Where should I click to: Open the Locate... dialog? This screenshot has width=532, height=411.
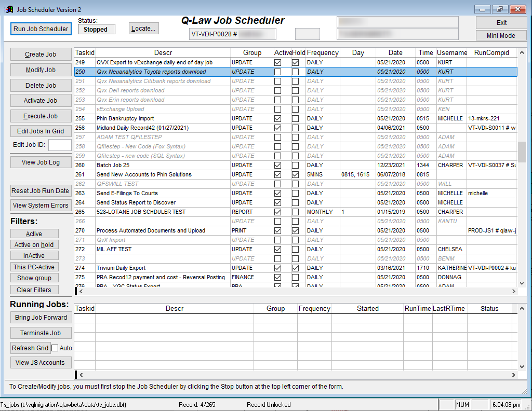(143, 29)
